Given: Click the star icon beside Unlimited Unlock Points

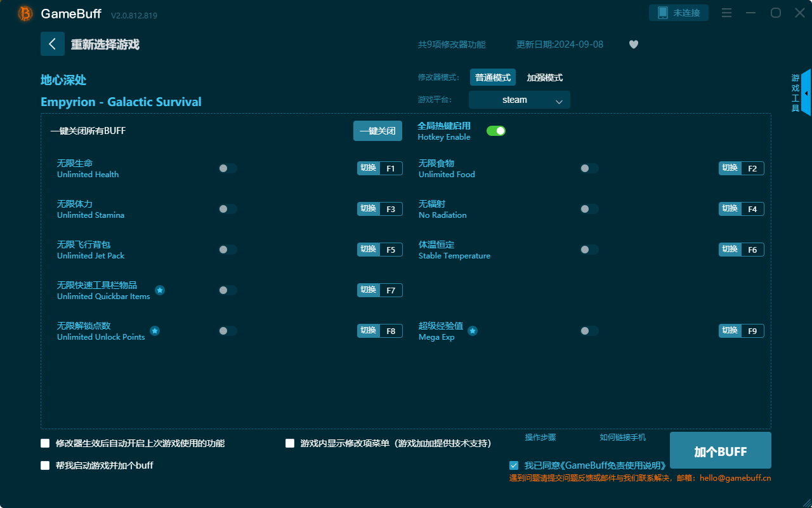Looking at the screenshot, I should [x=154, y=331].
